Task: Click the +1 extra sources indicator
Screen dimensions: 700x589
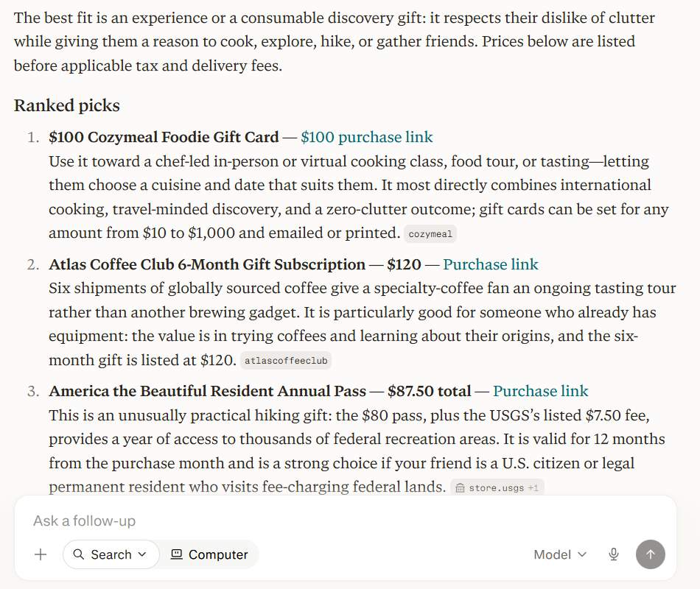Action: pos(533,488)
